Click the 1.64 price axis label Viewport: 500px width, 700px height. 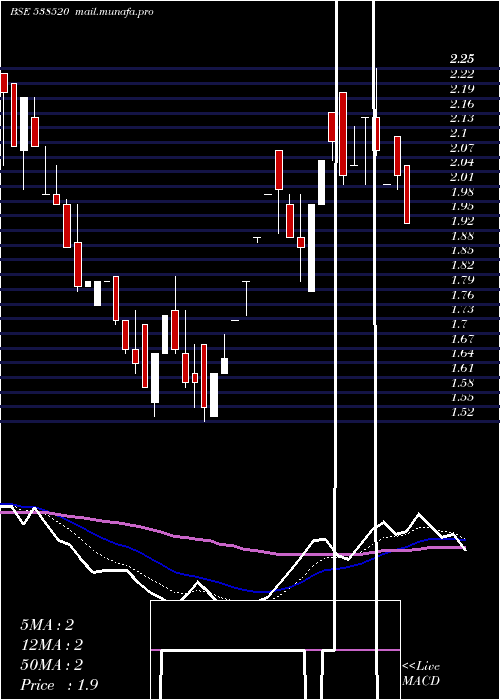[462, 353]
